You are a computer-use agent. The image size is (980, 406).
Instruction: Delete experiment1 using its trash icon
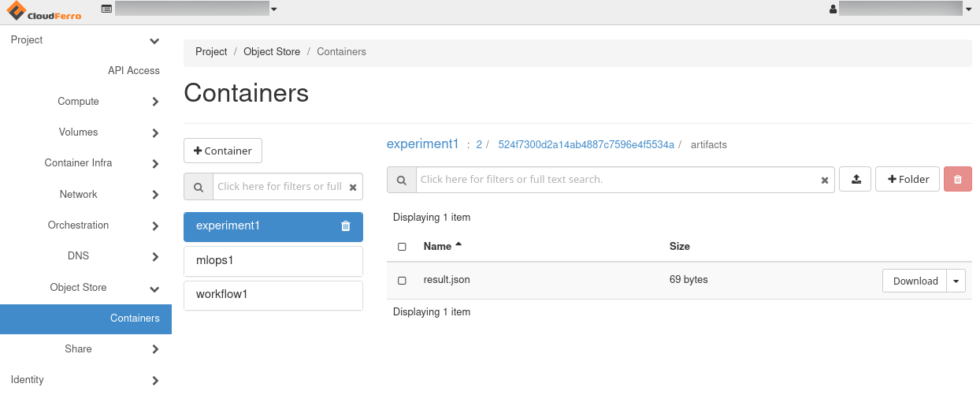(x=345, y=226)
